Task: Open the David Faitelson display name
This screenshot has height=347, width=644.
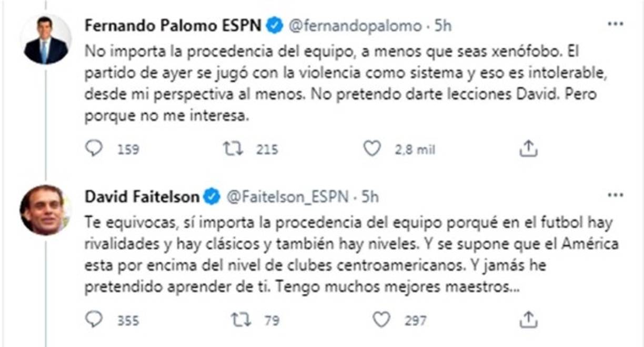Action: tap(142, 197)
